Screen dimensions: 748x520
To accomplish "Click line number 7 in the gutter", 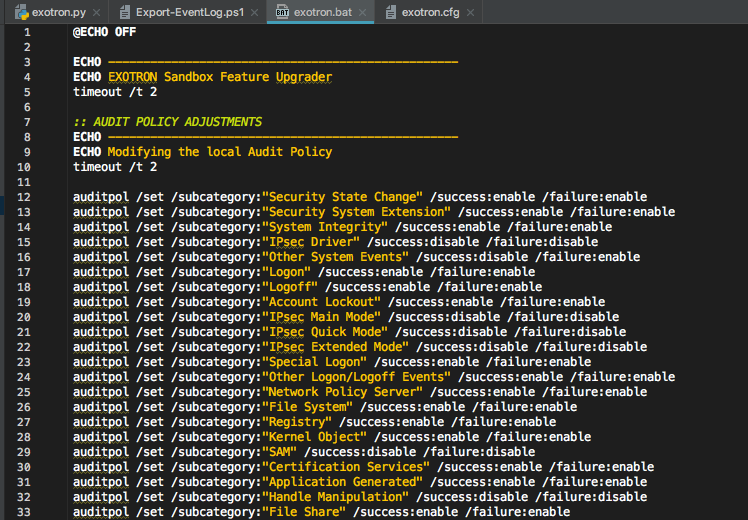I will click(x=27, y=122).
